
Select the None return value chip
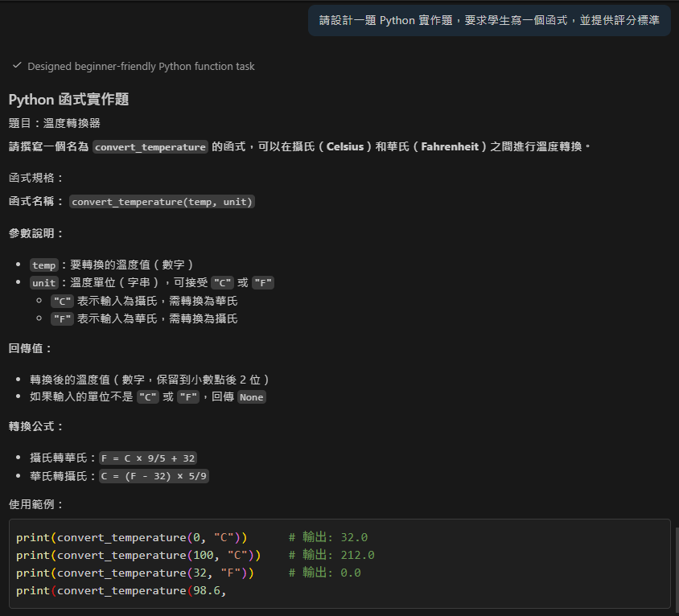[251, 396]
